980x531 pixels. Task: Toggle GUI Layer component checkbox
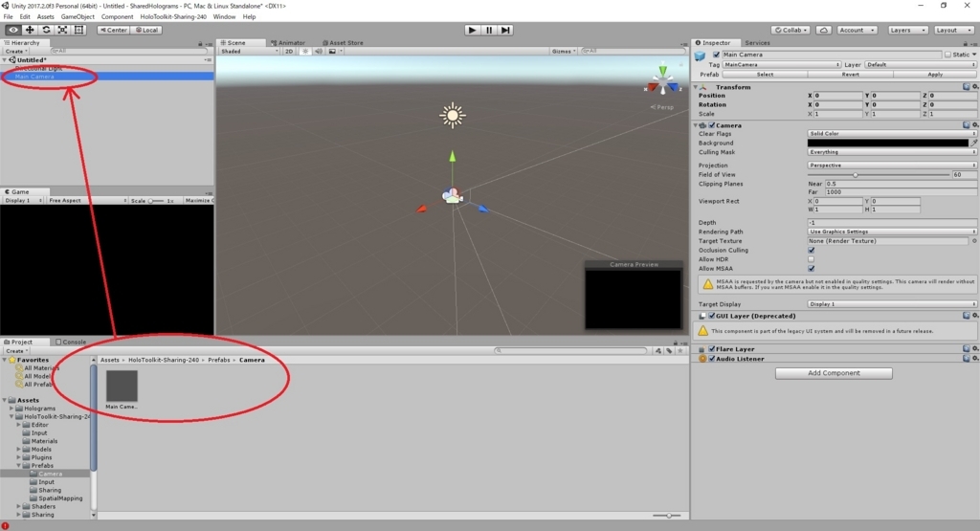tap(712, 316)
